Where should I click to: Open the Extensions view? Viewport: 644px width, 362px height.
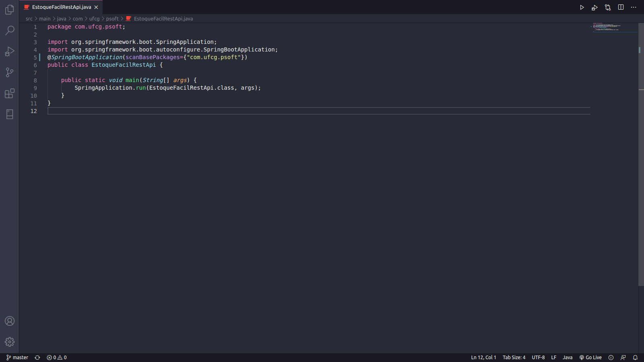click(x=10, y=93)
